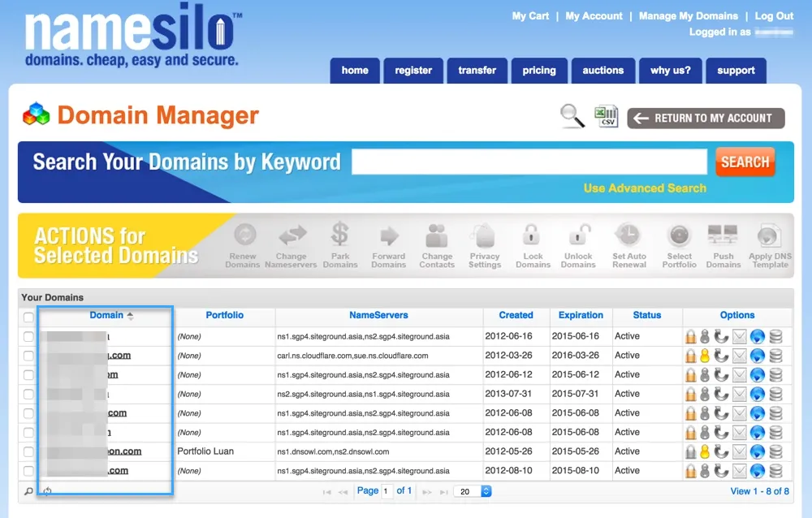This screenshot has height=518, width=812.
Task: Check the row created 2012-06-16
Action: (x=28, y=337)
